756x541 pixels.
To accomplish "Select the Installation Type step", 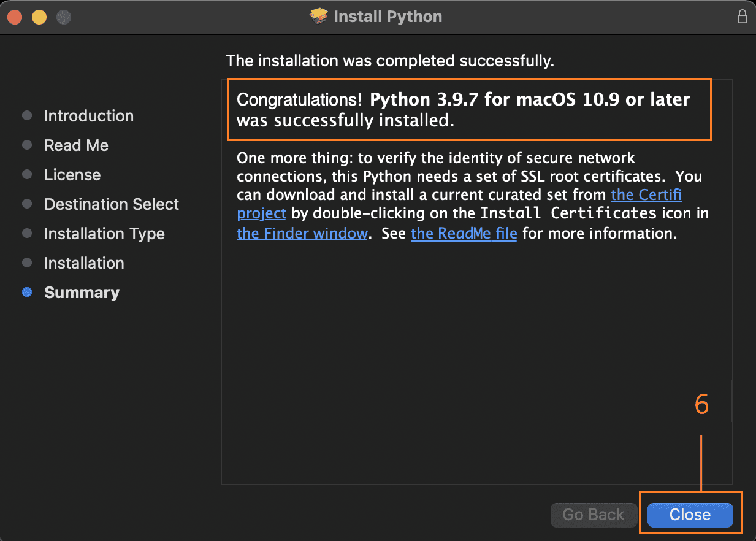I will [104, 234].
